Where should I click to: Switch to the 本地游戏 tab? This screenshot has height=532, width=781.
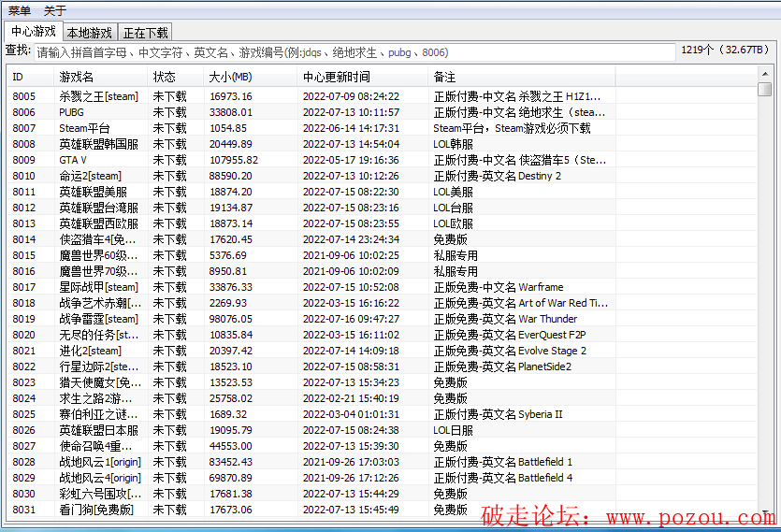point(90,33)
